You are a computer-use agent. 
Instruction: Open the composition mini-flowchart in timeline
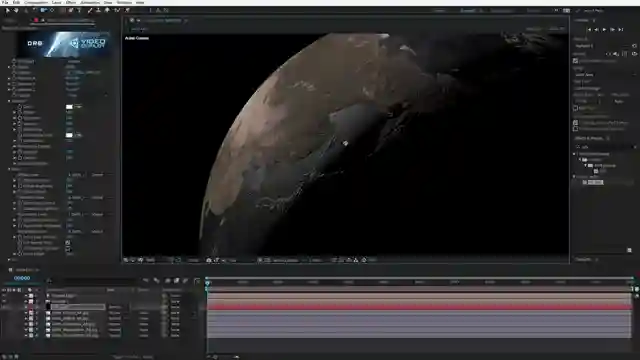(x=146, y=281)
